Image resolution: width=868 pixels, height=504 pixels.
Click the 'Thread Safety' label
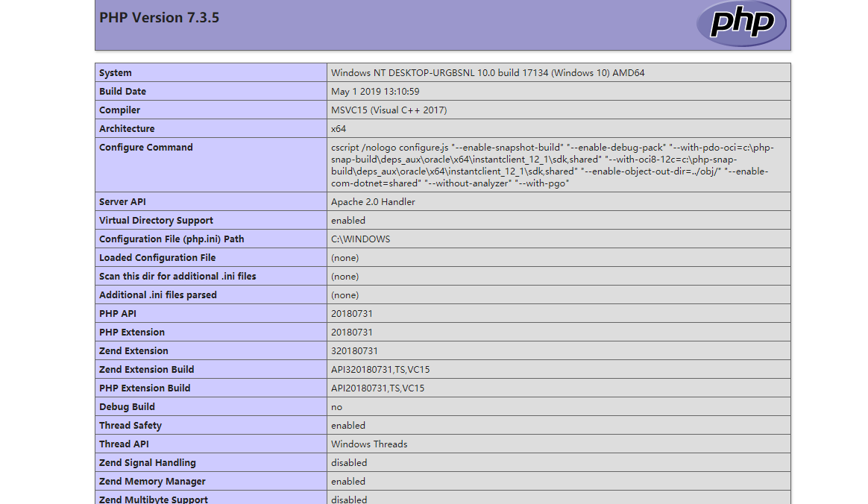click(130, 426)
